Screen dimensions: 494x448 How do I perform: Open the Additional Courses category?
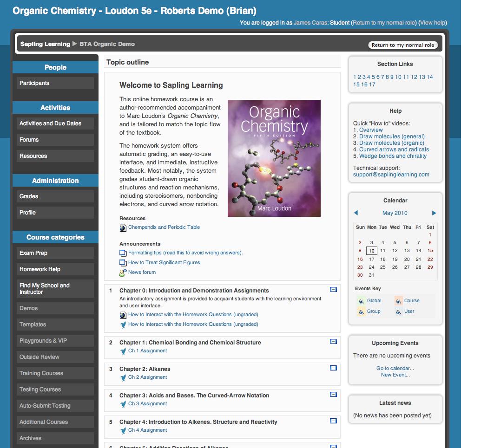(x=55, y=422)
